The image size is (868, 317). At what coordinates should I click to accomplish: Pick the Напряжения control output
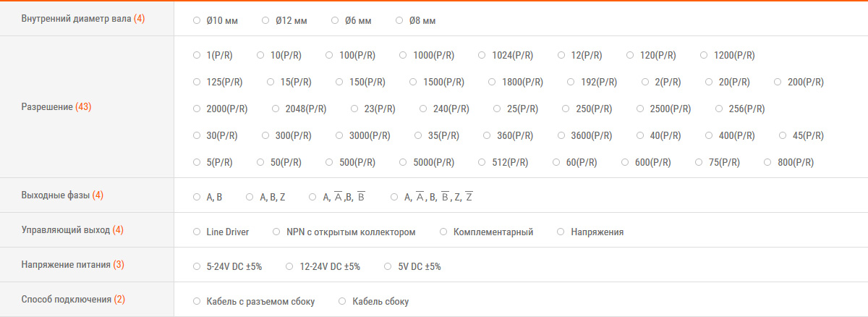click(561, 232)
